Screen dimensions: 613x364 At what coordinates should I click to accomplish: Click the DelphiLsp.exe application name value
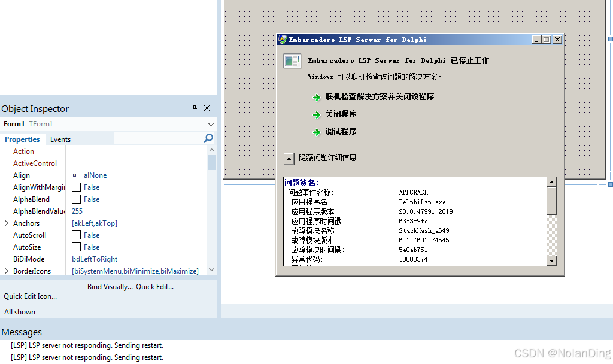[x=422, y=202]
